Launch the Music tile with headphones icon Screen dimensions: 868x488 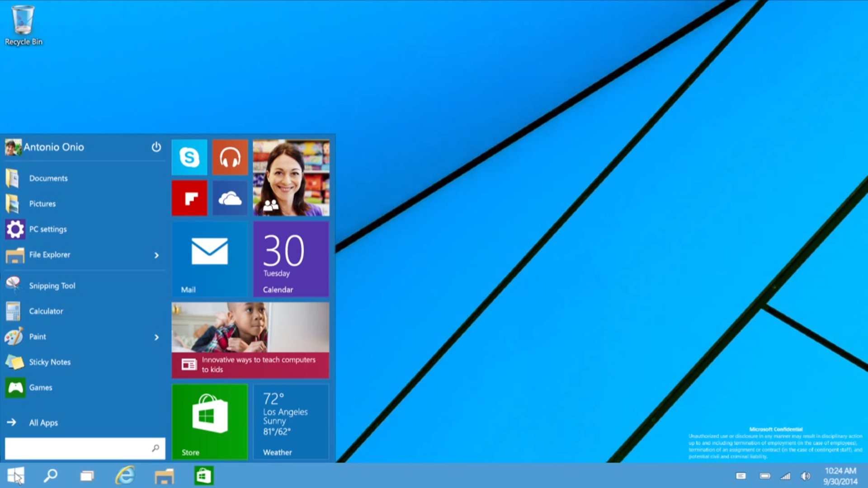coord(230,157)
